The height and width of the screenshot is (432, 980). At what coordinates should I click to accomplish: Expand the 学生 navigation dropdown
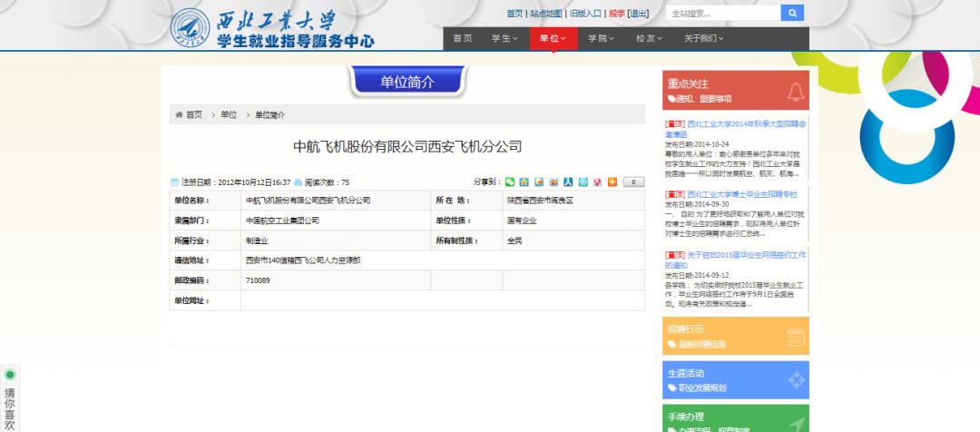pyautogui.click(x=505, y=38)
